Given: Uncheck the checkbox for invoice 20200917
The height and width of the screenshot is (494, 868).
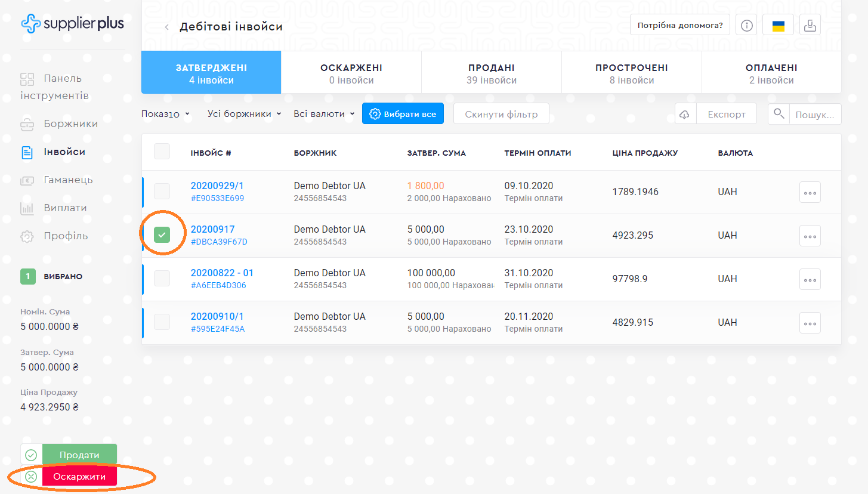Looking at the screenshot, I should pyautogui.click(x=162, y=235).
